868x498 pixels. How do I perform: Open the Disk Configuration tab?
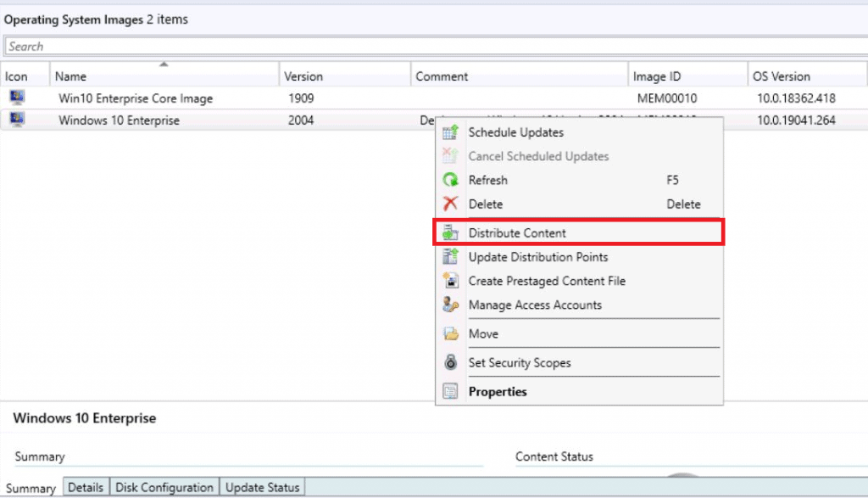point(164,487)
